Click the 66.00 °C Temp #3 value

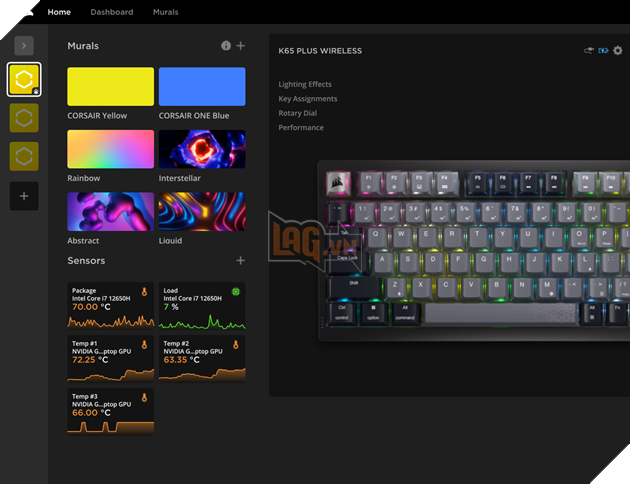pyautogui.click(x=91, y=413)
